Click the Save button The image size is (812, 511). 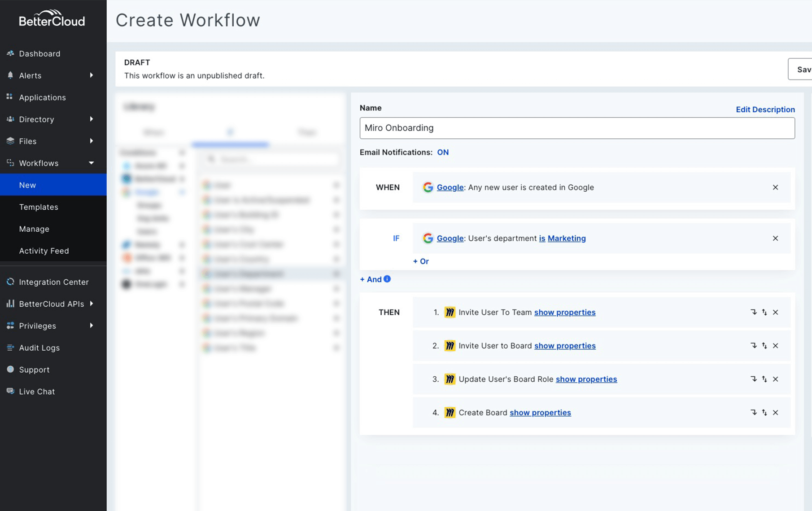point(800,69)
